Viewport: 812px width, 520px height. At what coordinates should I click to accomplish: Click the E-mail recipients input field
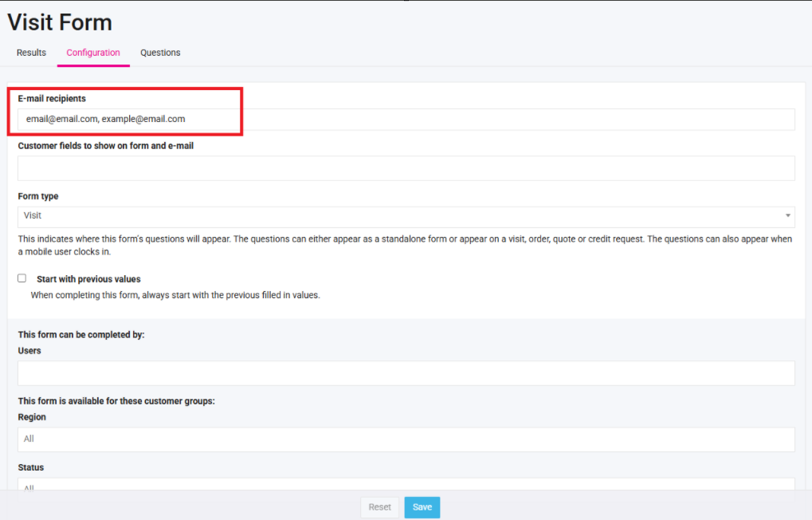pyautogui.click(x=406, y=119)
